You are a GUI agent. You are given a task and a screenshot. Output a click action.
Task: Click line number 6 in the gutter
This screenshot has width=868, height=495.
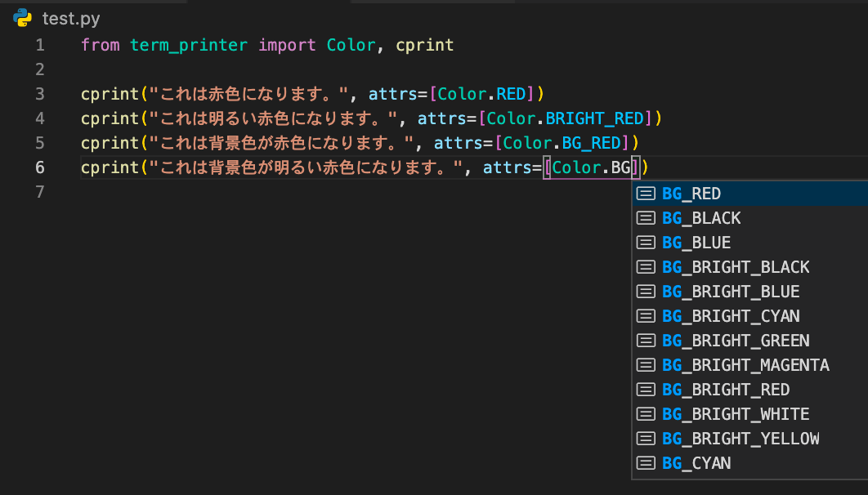pyautogui.click(x=40, y=167)
